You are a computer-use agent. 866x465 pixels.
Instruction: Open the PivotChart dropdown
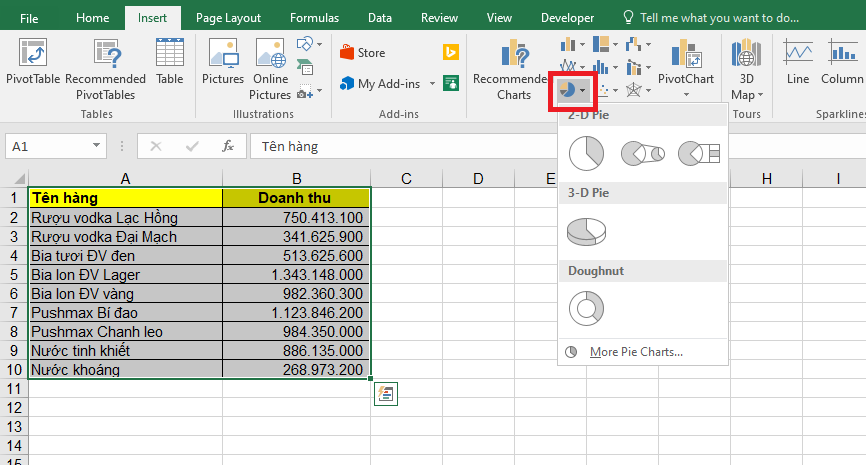[x=686, y=94]
